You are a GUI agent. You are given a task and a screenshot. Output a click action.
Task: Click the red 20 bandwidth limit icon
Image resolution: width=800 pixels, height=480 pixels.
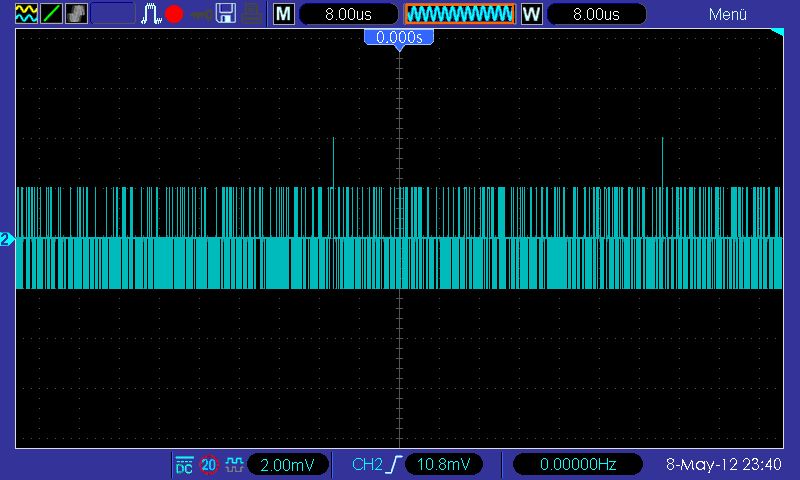tap(209, 465)
